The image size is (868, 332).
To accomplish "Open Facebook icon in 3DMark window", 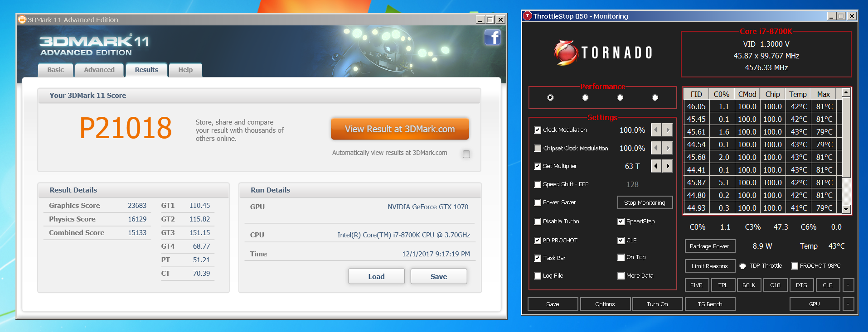I will (x=492, y=37).
